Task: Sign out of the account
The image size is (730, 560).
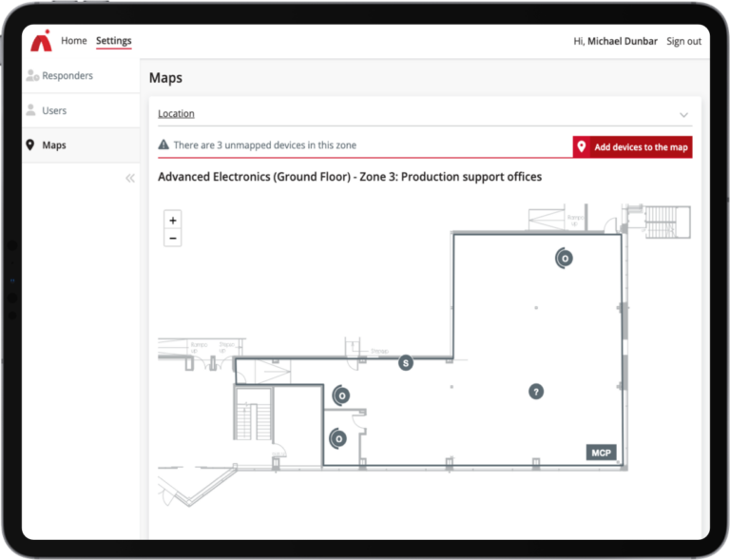Action: pyautogui.click(x=683, y=42)
